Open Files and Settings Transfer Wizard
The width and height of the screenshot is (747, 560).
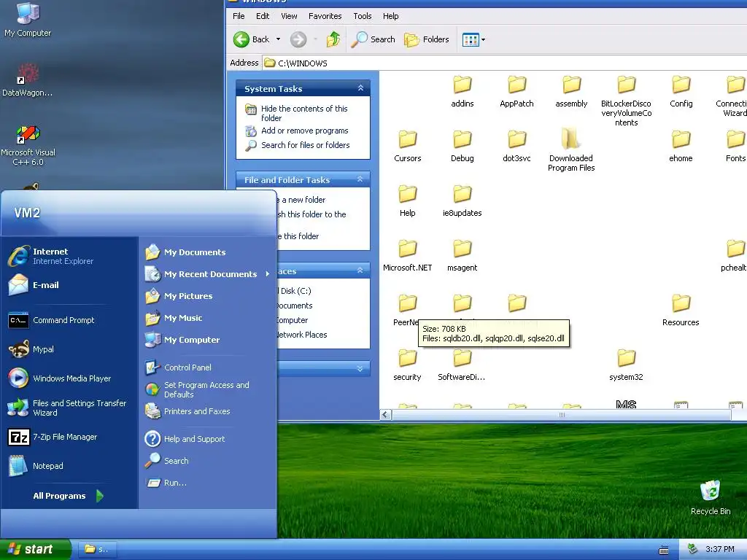(67, 408)
